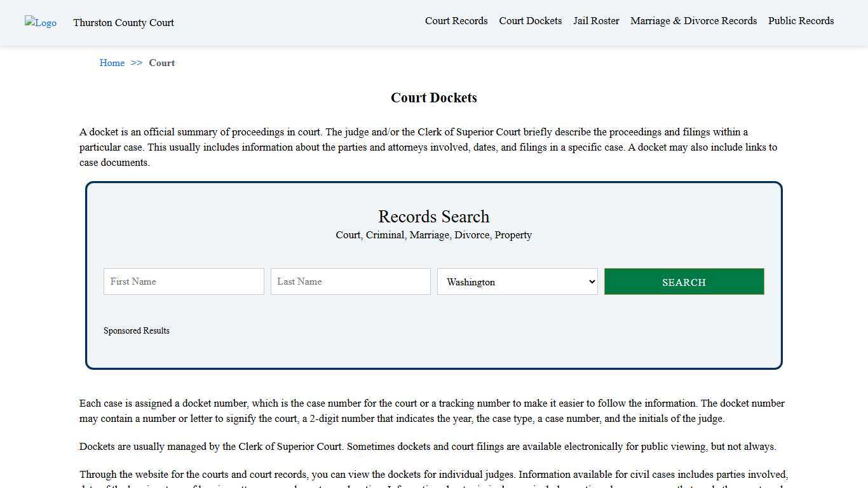The image size is (868, 488).
Task: Open the Court Dockets navigation item
Action: pyautogui.click(x=530, y=21)
